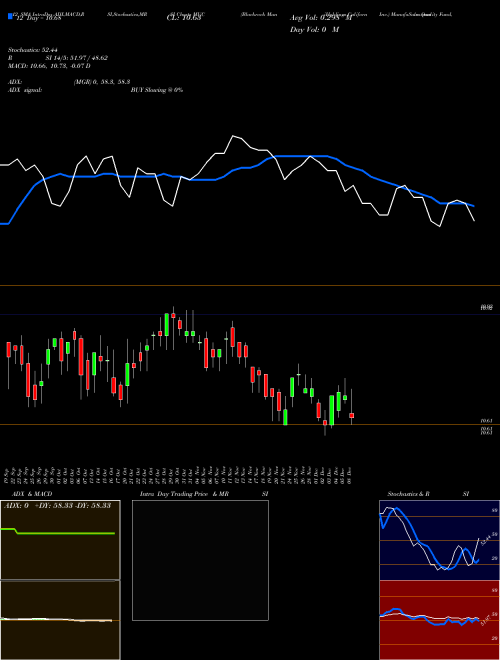Click the peak of the white price line
The width and height of the screenshot is (500, 660).
[233, 136]
